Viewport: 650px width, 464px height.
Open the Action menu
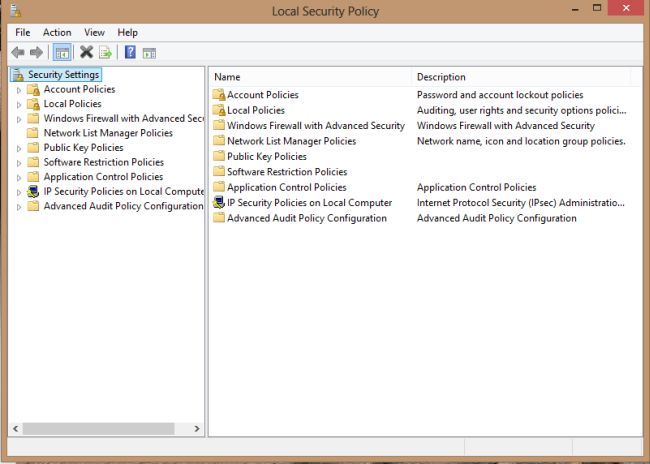pyautogui.click(x=57, y=32)
